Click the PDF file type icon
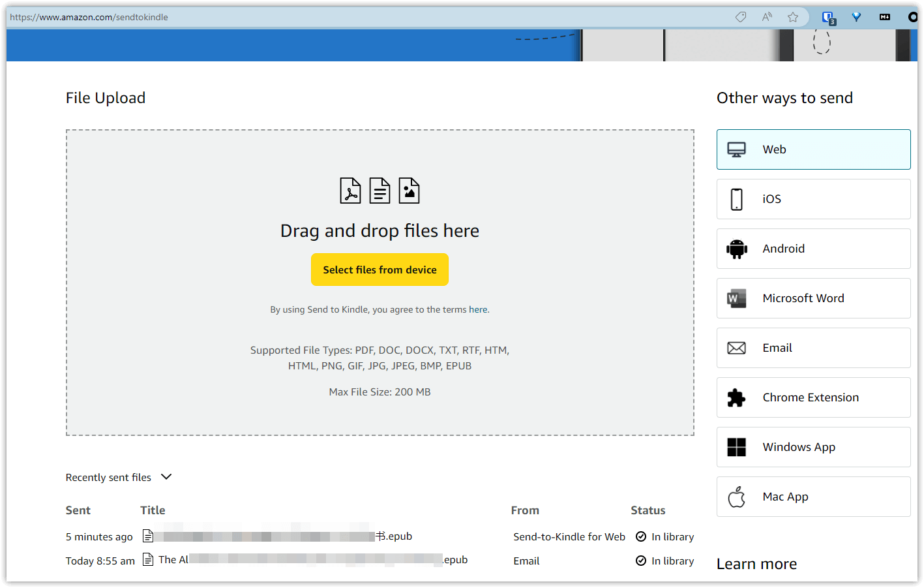924x588 pixels. (350, 191)
